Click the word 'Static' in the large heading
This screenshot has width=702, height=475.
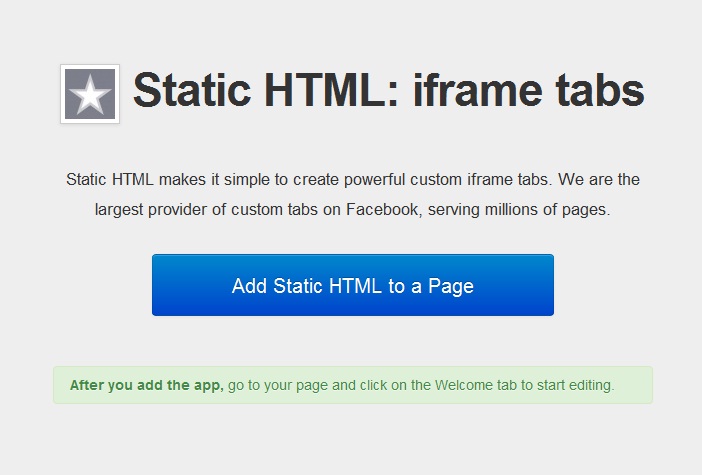pos(192,90)
